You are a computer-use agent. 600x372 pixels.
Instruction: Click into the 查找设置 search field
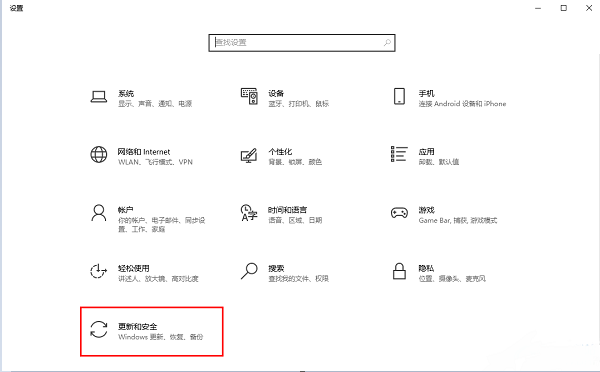tap(302, 42)
